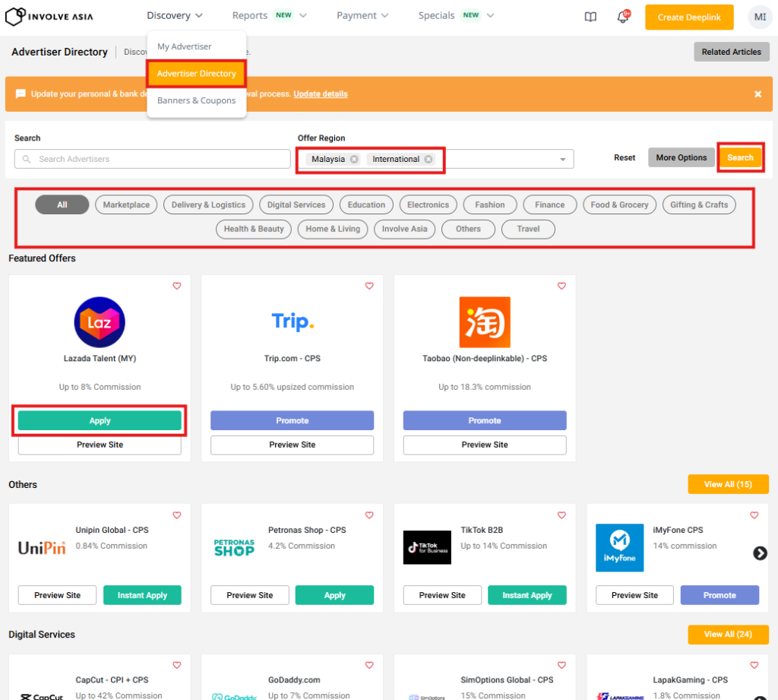The width and height of the screenshot is (778, 700).
Task: Click the next arrow in Others carousel
Action: [760, 553]
